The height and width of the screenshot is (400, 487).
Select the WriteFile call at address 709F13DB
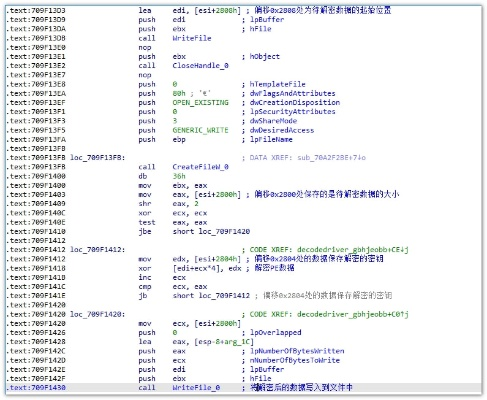point(192,38)
